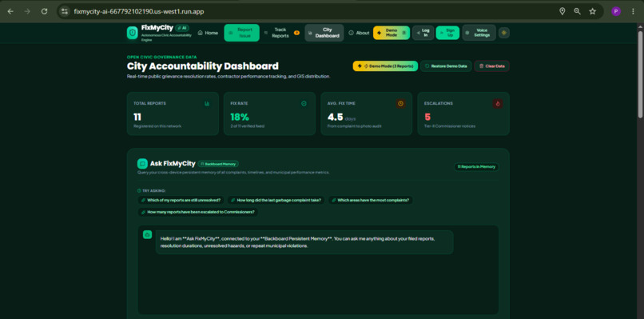Click the site information icon in address bar

tap(65, 11)
